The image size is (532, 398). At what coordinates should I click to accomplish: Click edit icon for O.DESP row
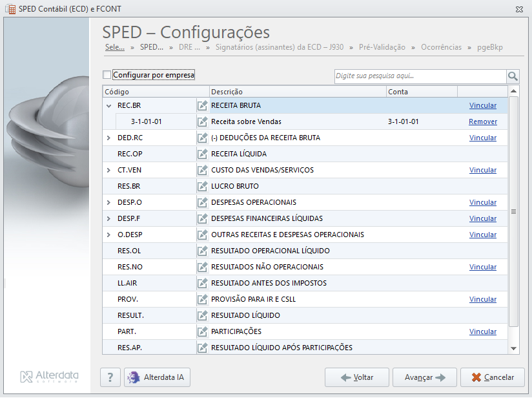coord(202,235)
